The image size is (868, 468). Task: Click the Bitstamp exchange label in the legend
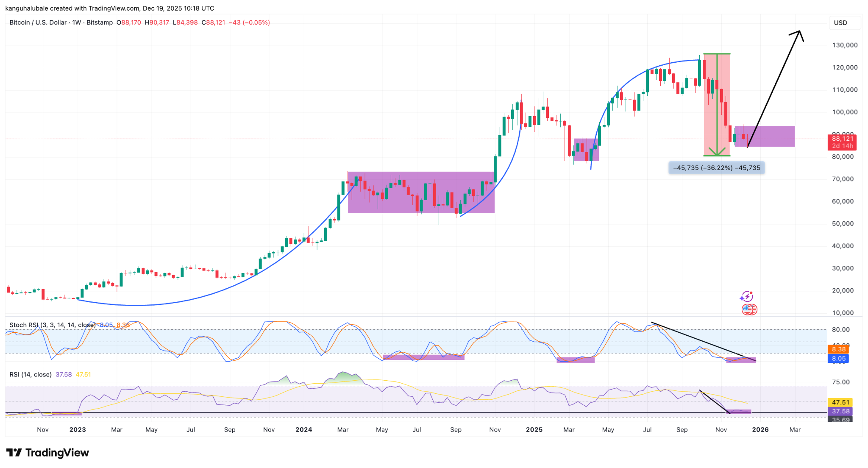coord(100,23)
